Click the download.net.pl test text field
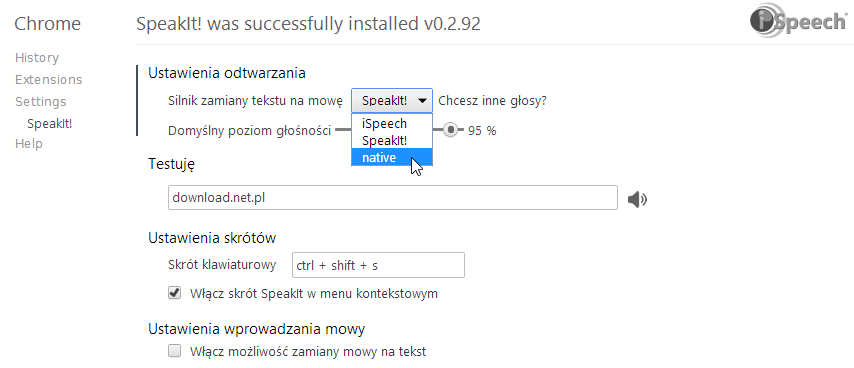Image resolution: width=854 pixels, height=368 pixels. pyautogui.click(x=393, y=198)
